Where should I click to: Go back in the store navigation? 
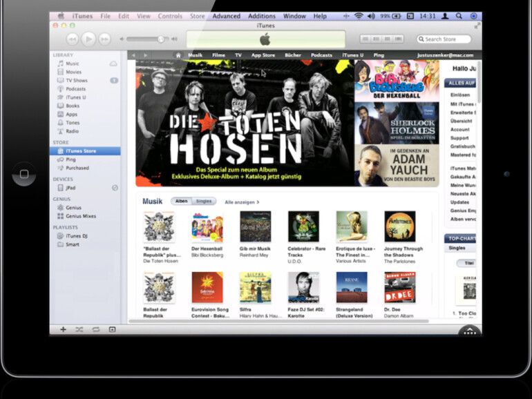[x=133, y=55]
